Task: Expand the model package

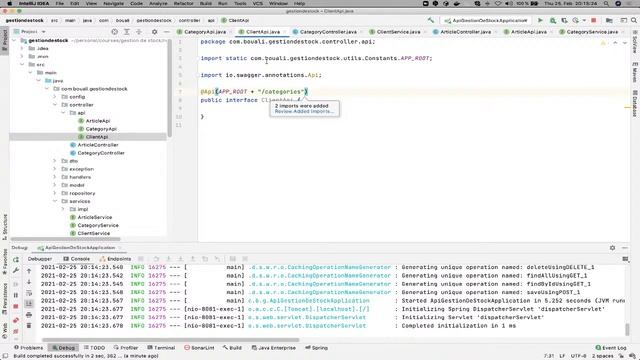Action: pyautogui.click(x=55, y=185)
